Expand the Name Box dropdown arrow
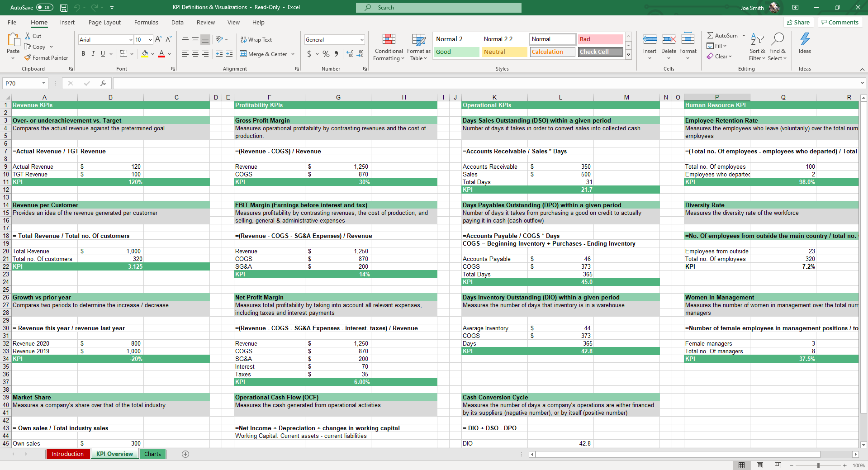Viewport: 868px width, 470px height. pyautogui.click(x=43, y=83)
